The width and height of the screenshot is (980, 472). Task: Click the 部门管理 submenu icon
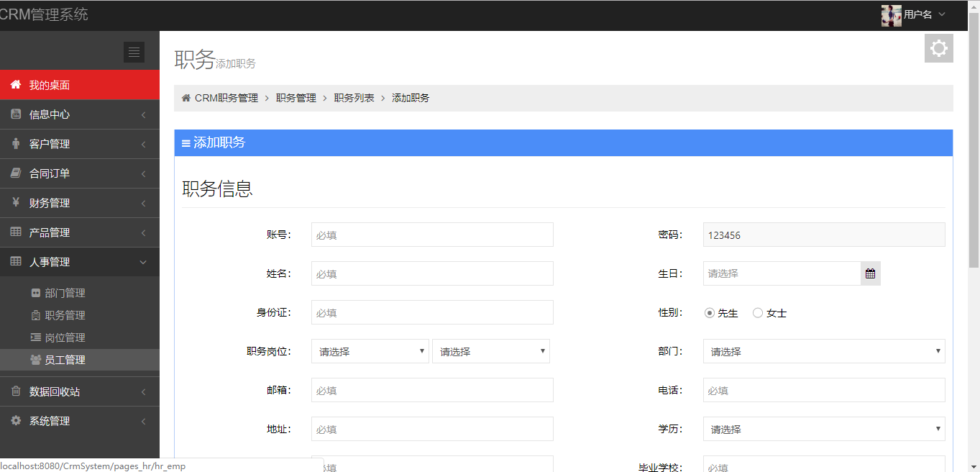[36, 293]
